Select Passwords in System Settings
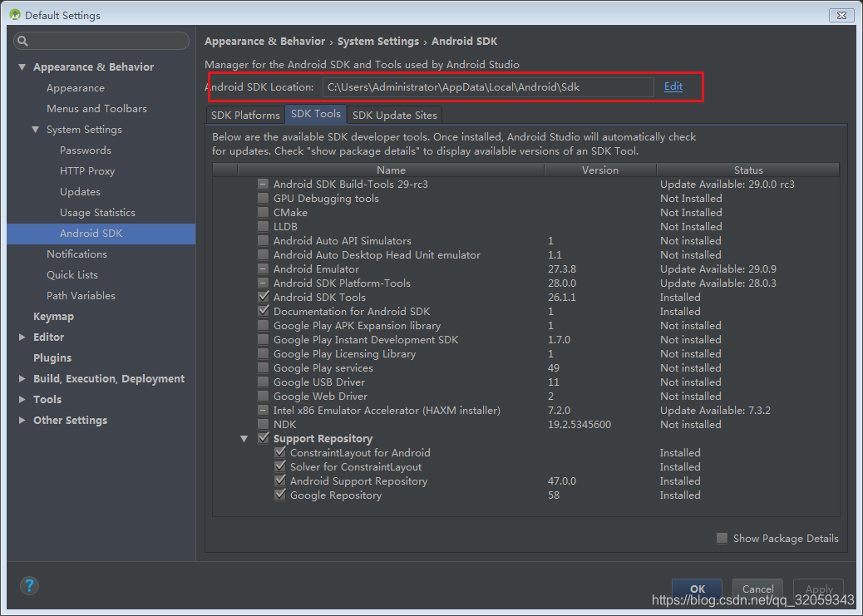The width and height of the screenshot is (863, 616). [86, 150]
